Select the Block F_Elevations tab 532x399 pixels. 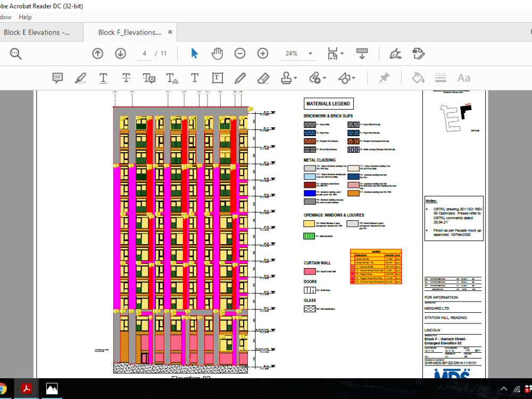[x=130, y=32]
